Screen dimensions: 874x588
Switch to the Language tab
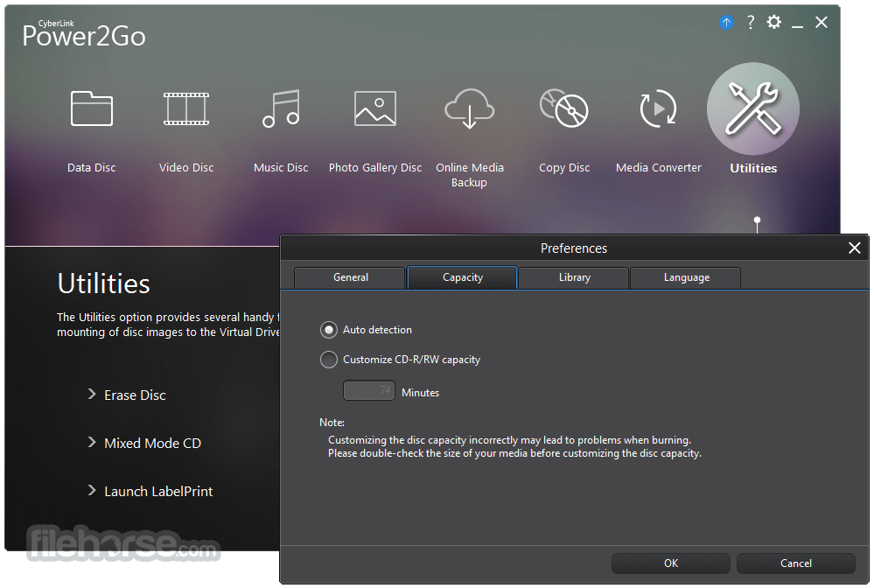[686, 277]
